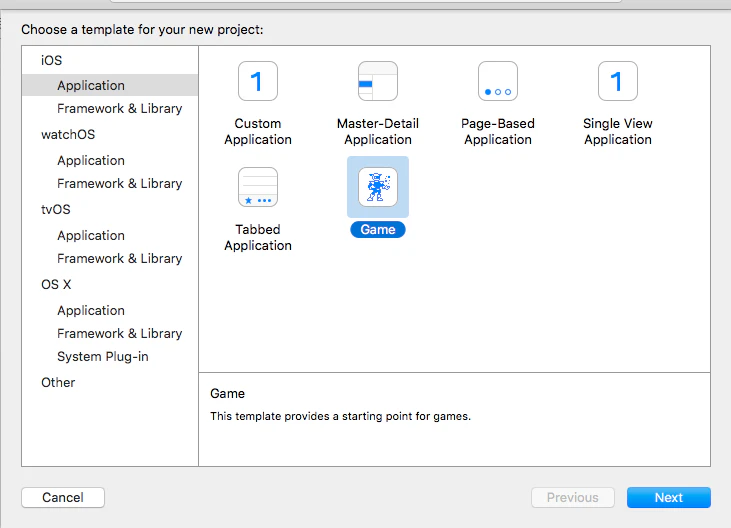Viewport: 731px width, 528px height.
Task: Select watchOS Framework & Library
Action: (x=119, y=184)
